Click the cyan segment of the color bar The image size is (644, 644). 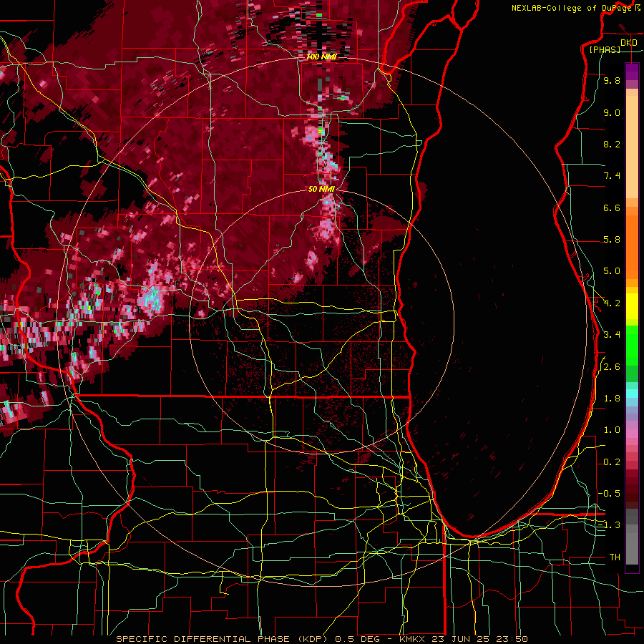tap(632, 394)
